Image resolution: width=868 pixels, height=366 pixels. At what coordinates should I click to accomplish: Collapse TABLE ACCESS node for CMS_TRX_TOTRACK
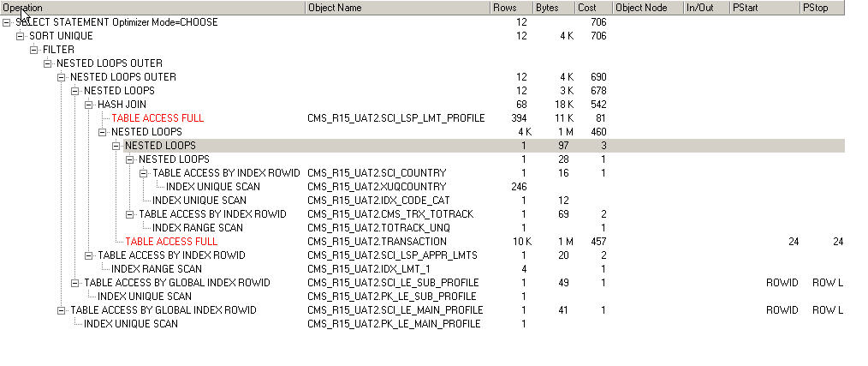131,214
